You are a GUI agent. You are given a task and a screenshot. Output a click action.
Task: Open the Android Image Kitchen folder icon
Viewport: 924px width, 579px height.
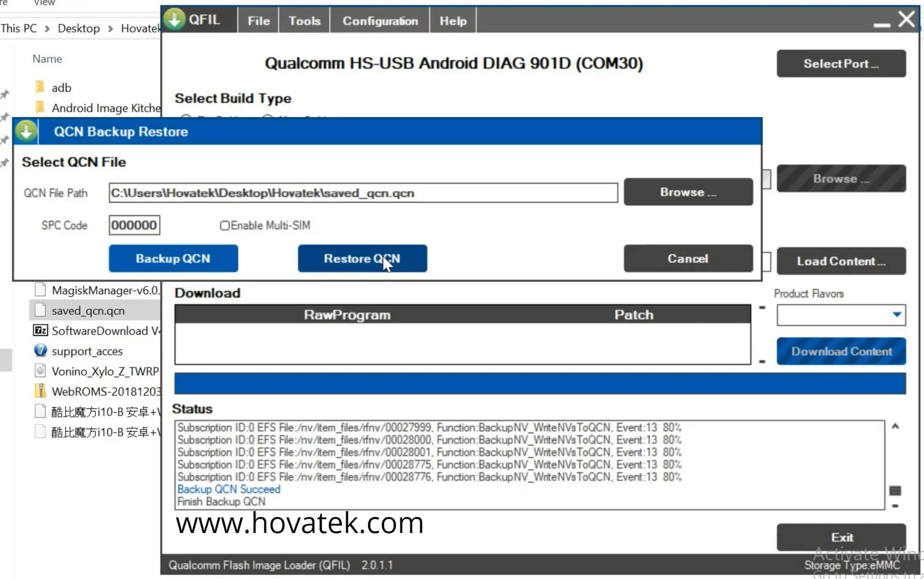[x=41, y=107]
